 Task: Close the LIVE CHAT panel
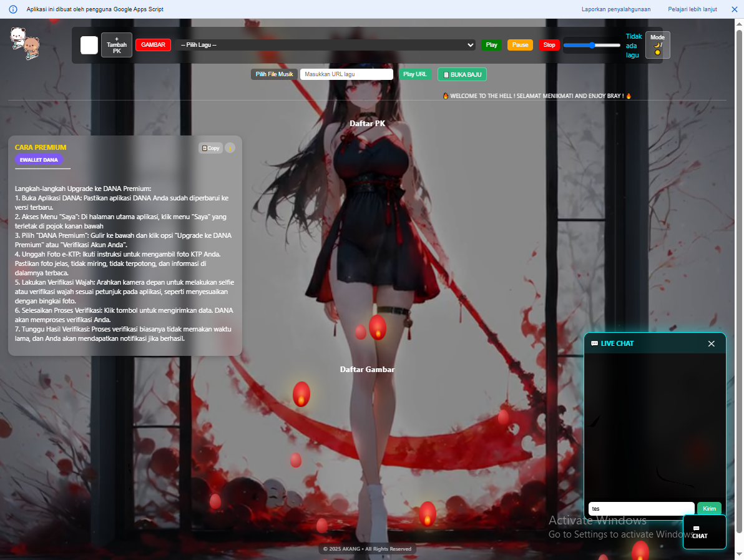tap(712, 343)
